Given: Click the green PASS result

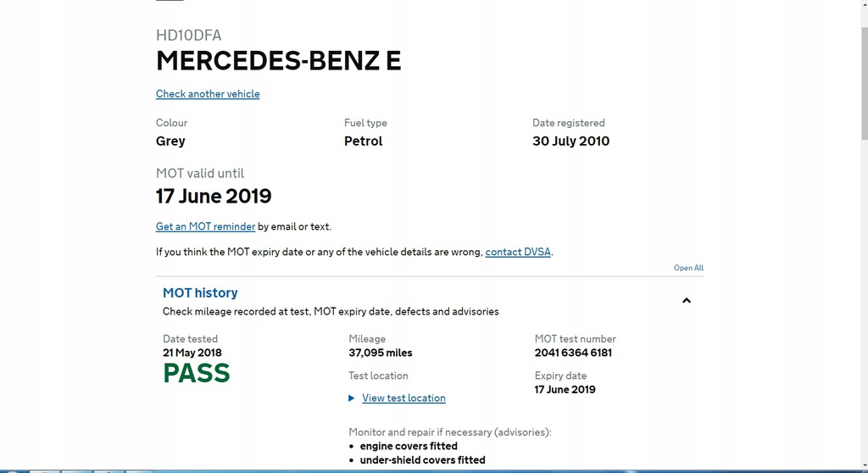Looking at the screenshot, I should coord(197,374).
